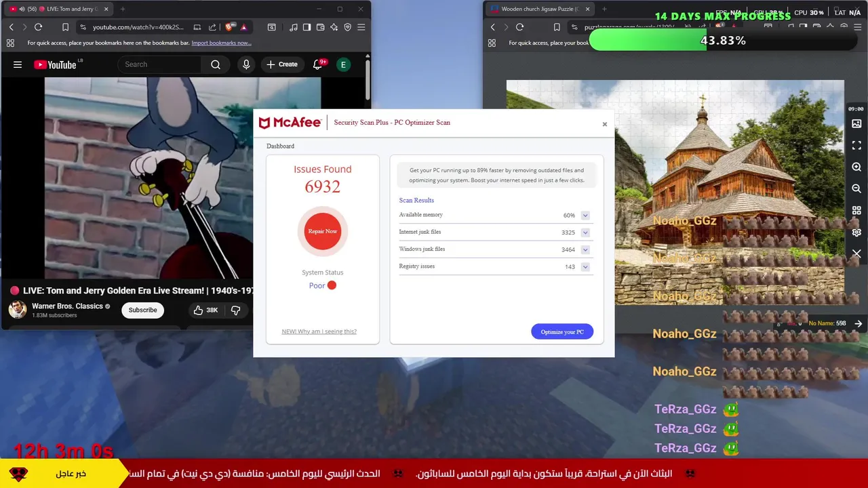
Task: Go back in the YouTube browser window
Action: [11, 27]
